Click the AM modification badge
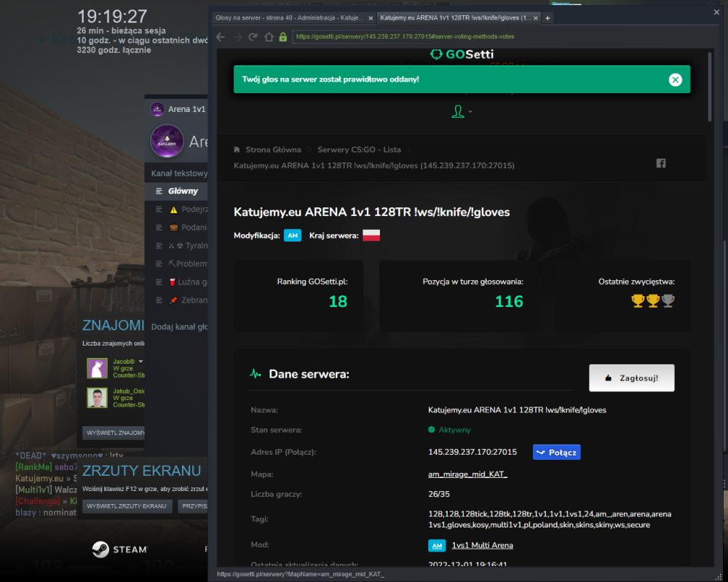The width and height of the screenshot is (728, 582). click(x=293, y=235)
